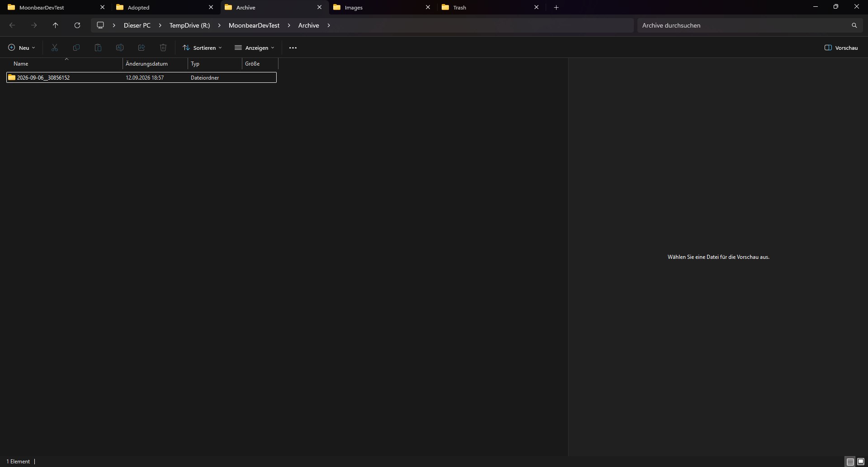The image size is (868, 467).
Task: Click the Rename icon in the toolbar
Action: [x=120, y=48]
